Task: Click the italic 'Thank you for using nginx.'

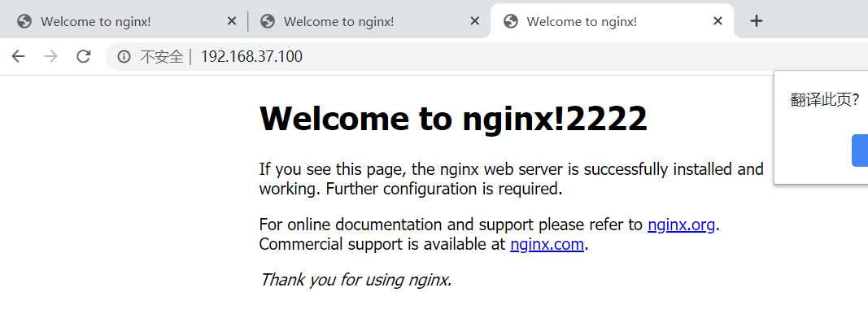Action: pos(355,280)
